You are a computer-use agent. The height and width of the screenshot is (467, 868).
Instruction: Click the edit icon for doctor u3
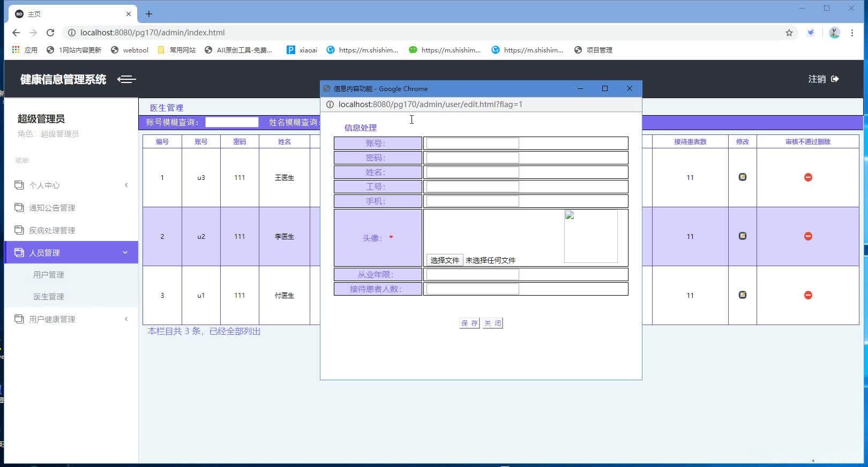[x=743, y=177]
